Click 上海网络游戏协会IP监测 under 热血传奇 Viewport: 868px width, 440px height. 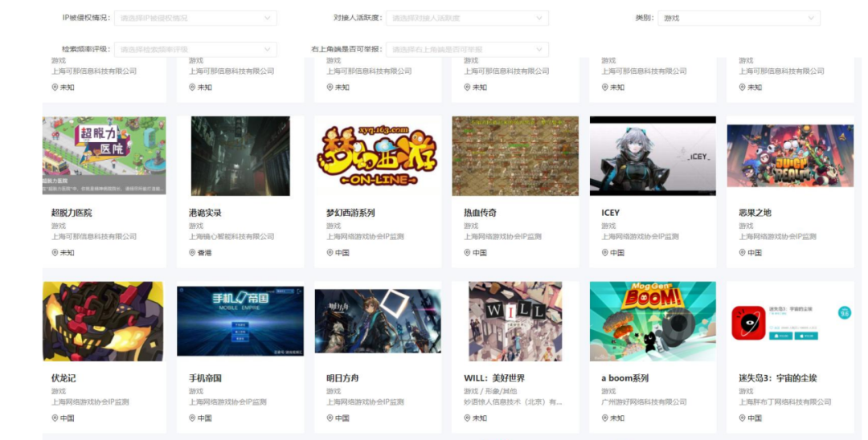(x=502, y=237)
